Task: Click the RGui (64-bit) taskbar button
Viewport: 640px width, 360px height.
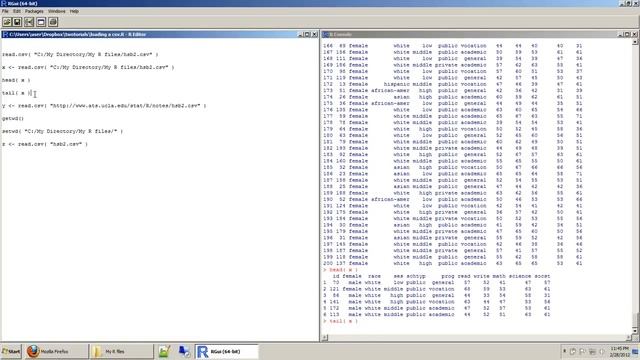Action: click(x=226, y=351)
